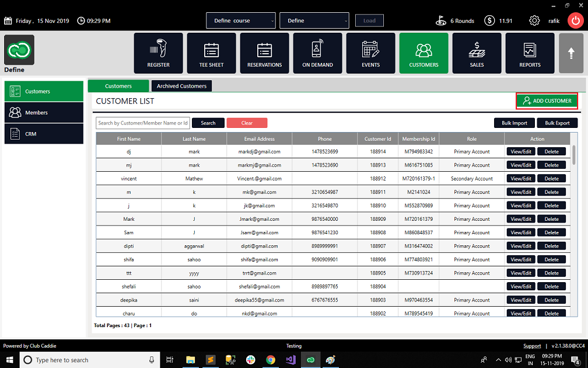
Task: Show hidden system tray icons
Action: pos(498,360)
